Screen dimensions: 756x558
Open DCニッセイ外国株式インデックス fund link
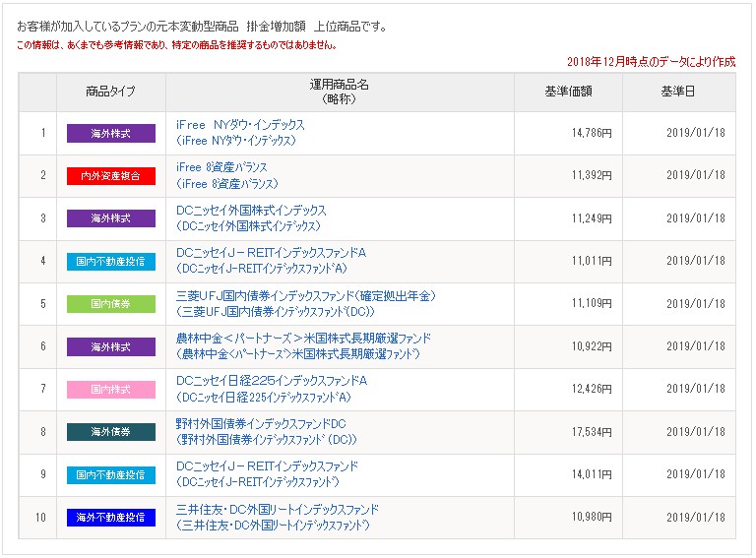[251, 210]
